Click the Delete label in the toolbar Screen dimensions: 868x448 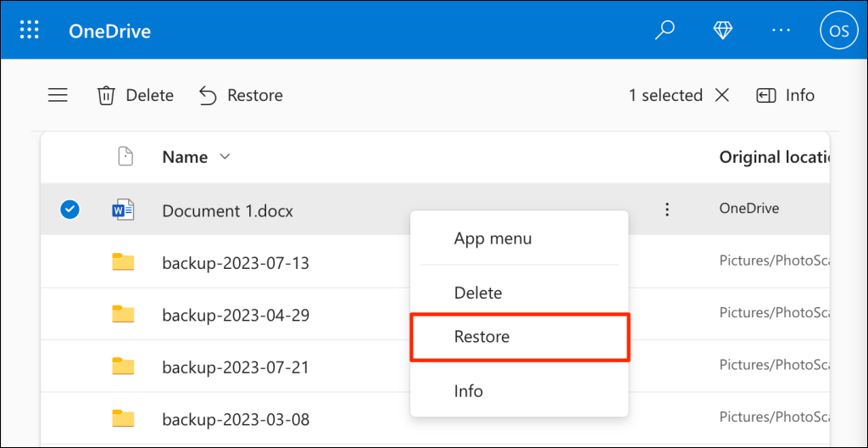(x=150, y=95)
